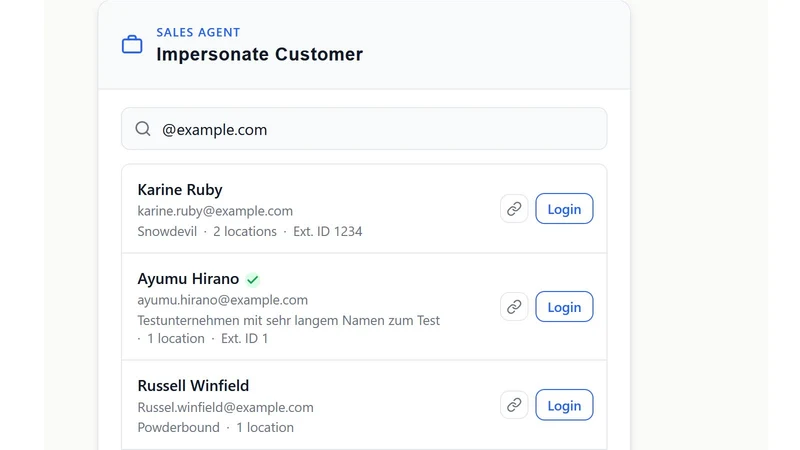Copy link icon for Russell Winfield

514,405
